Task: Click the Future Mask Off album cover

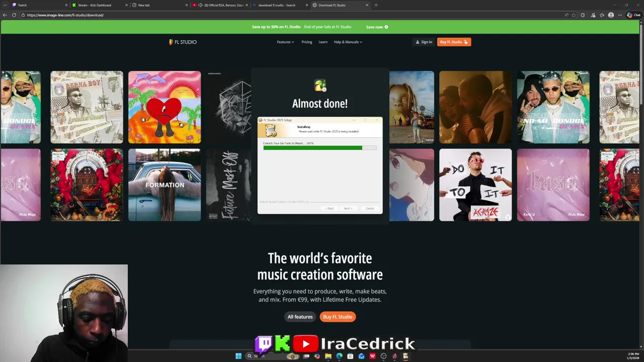Action: click(x=229, y=185)
